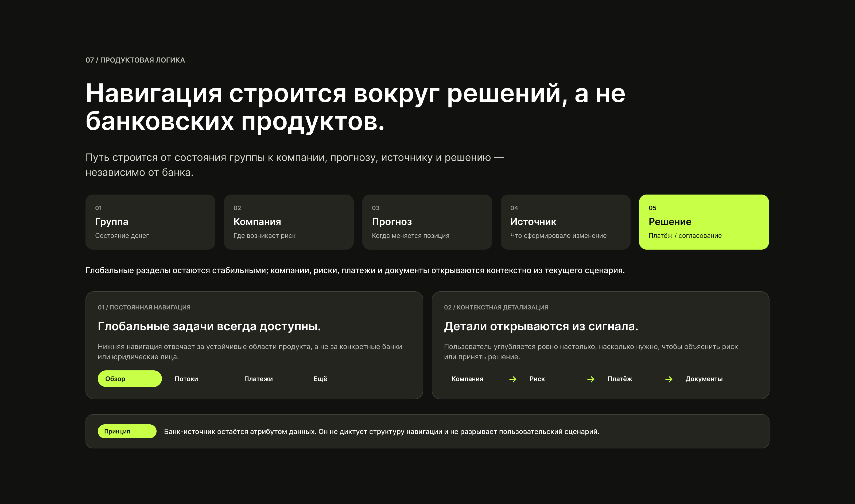Click 'Глобальные задачи всегда доступны.' heading
This screenshot has height=504, width=855.
coord(209,326)
